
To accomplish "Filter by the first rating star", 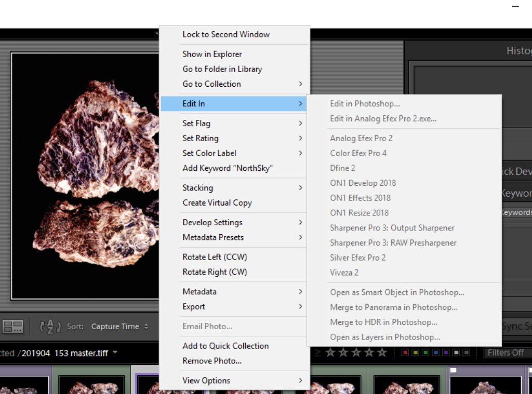I will pyautogui.click(x=330, y=352).
